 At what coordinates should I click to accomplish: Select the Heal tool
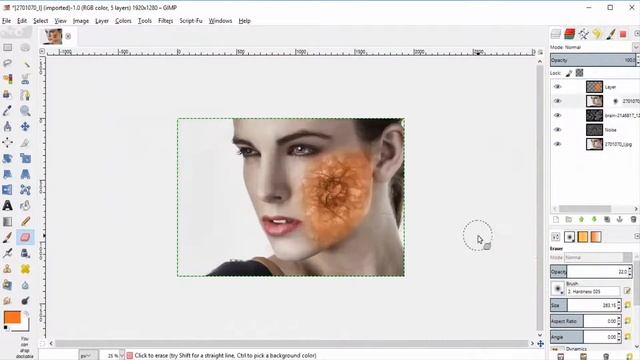(x=25, y=269)
